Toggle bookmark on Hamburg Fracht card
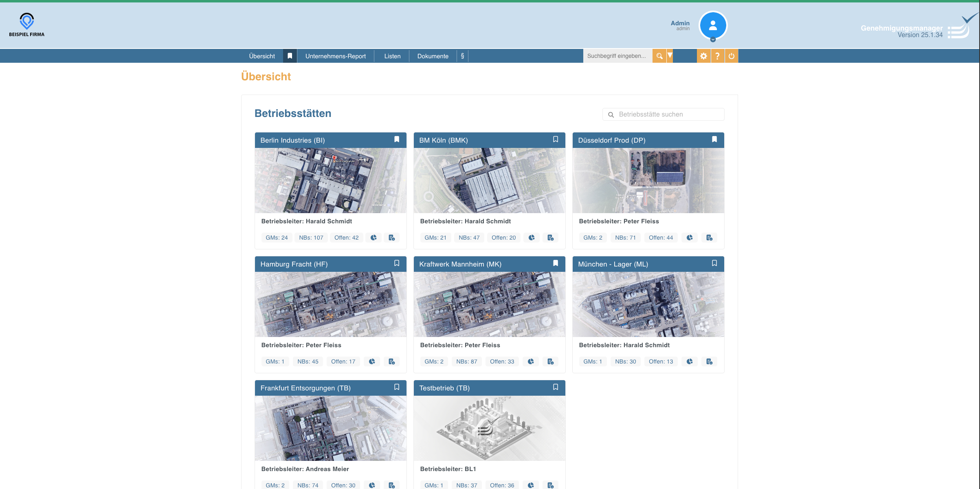 396,263
